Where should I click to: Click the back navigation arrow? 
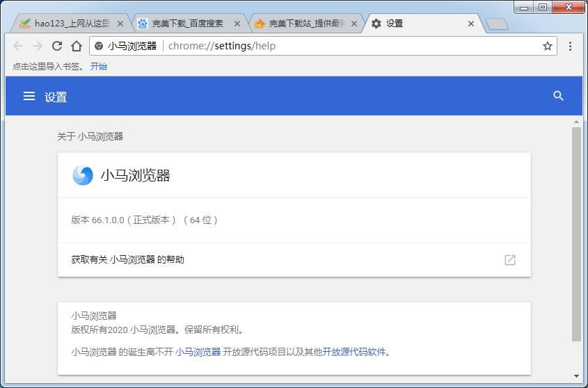click(18, 46)
